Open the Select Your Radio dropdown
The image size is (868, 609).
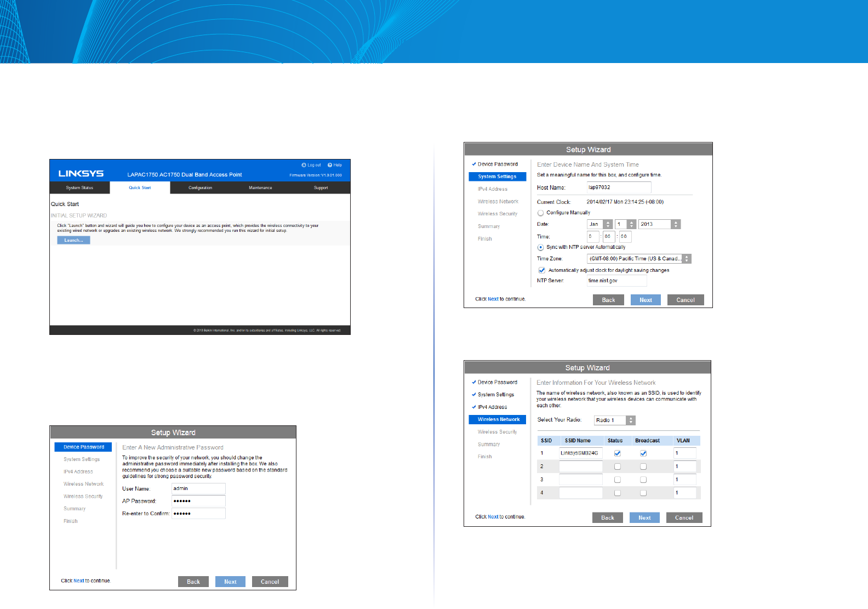click(x=615, y=420)
